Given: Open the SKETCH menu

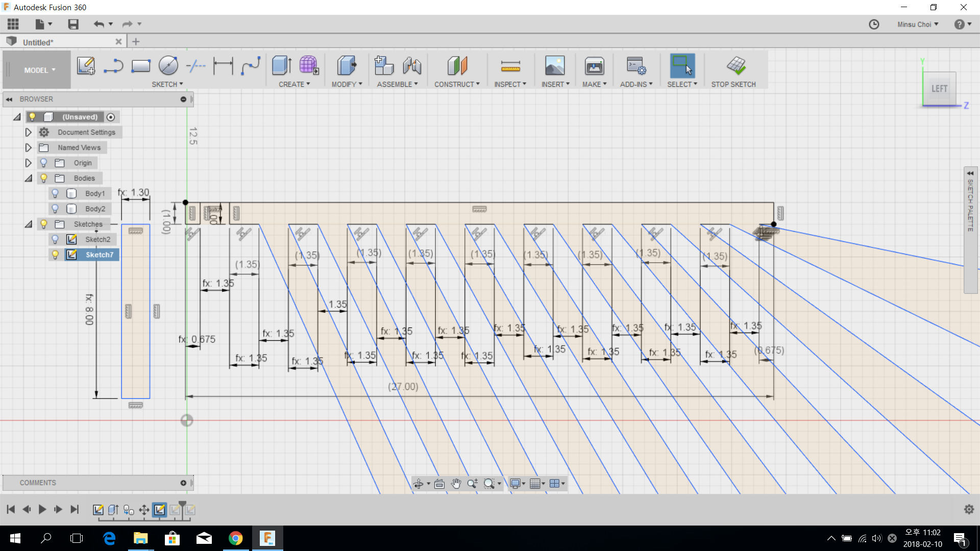Looking at the screenshot, I should (x=167, y=84).
